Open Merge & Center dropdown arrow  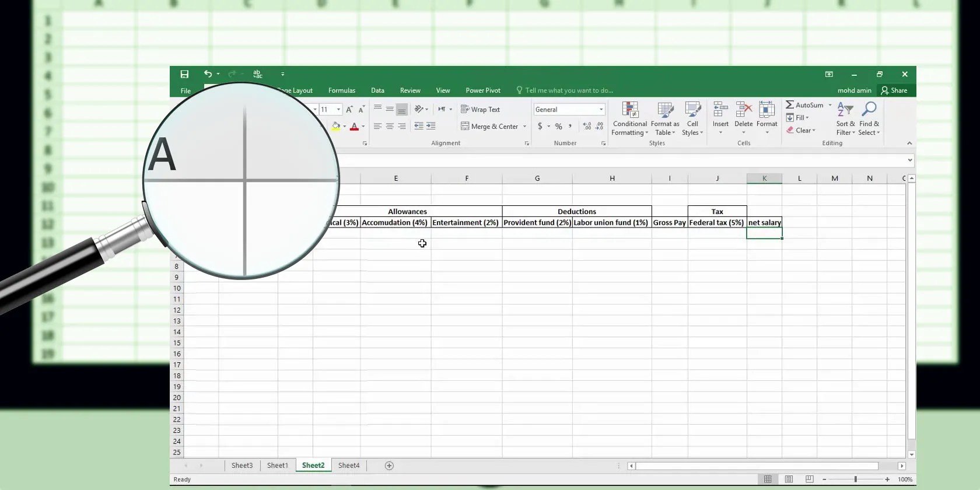pos(524,126)
